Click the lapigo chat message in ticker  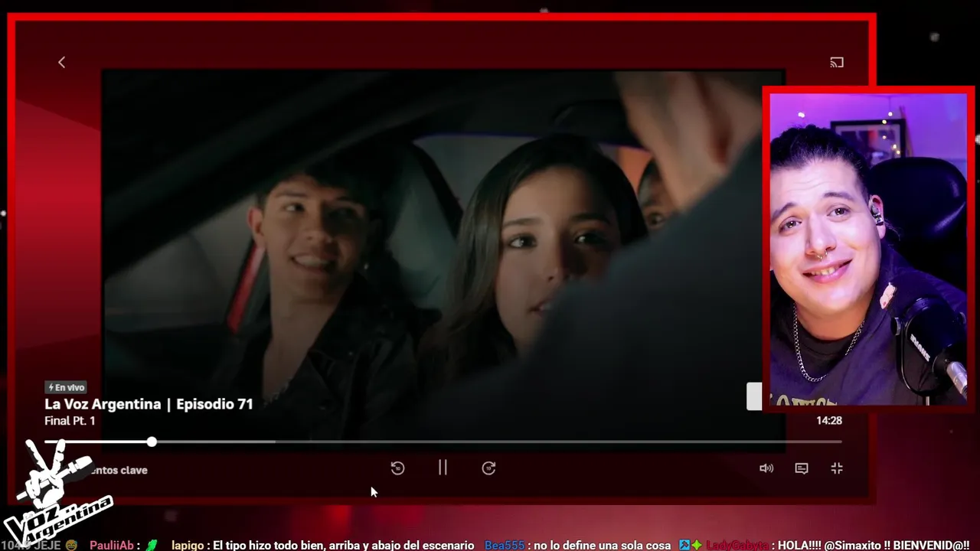tap(323, 545)
